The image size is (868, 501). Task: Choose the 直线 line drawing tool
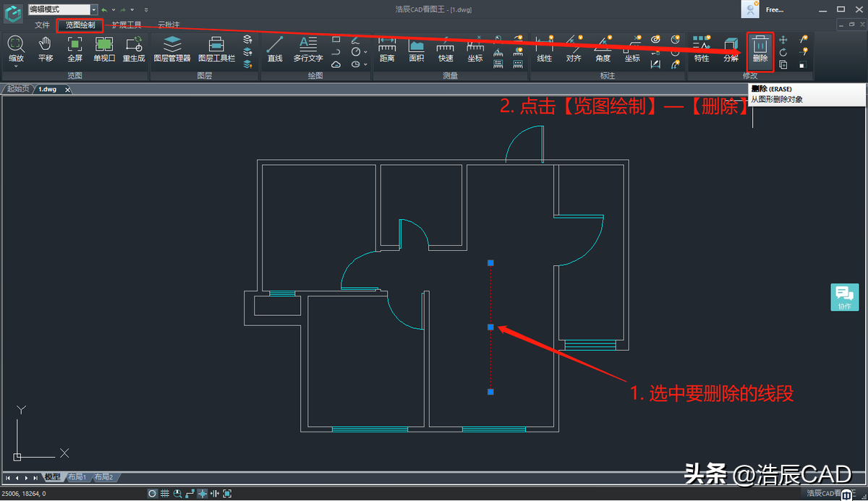[x=275, y=48]
